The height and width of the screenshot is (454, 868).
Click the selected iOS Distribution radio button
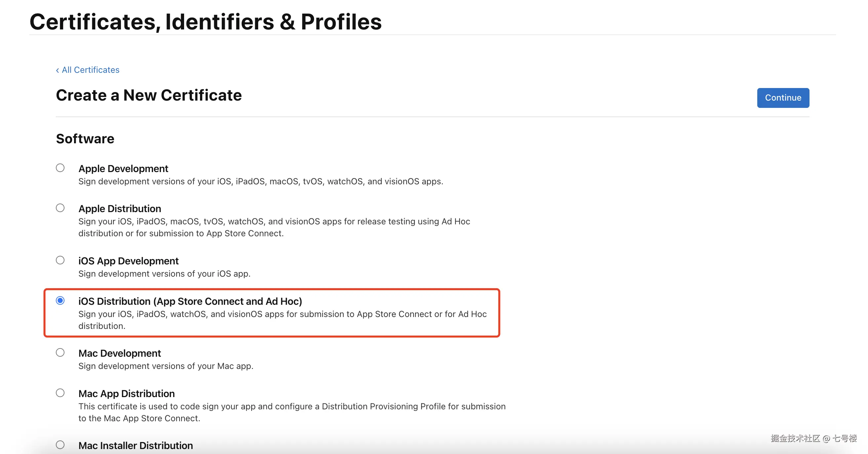60,300
